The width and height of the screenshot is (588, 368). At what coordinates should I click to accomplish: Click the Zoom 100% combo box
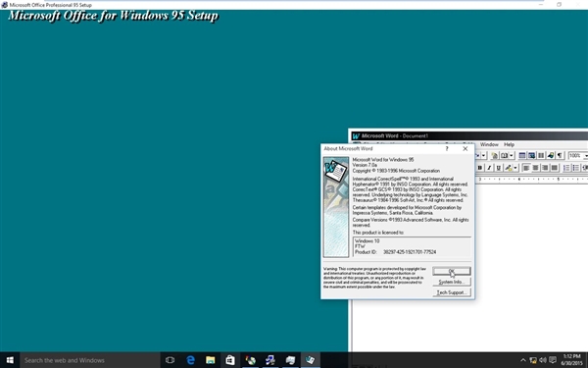click(578, 155)
